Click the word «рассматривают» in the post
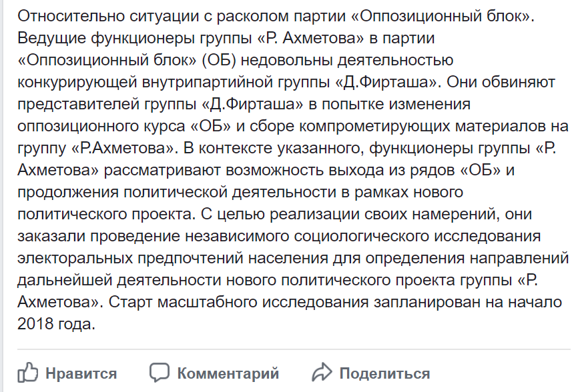This screenshot has width=572, height=392. pos(162,171)
